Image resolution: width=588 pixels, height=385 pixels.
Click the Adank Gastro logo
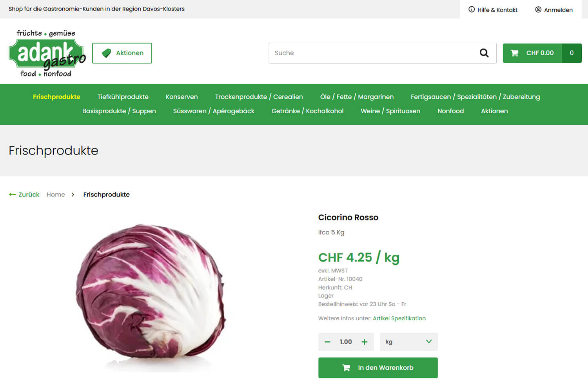(47, 53)
